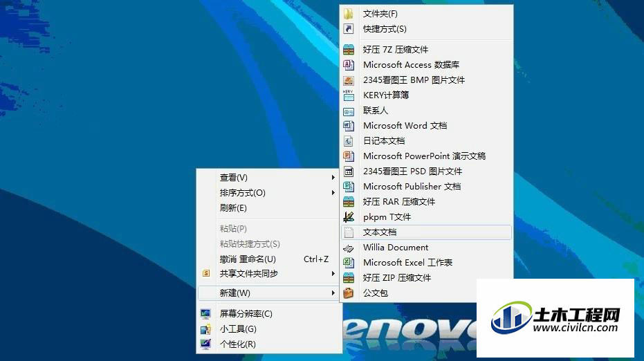644x361 pixels.
Task: Create a new 好压 ZIP 压缩文件
Action: tap(426, 277)
